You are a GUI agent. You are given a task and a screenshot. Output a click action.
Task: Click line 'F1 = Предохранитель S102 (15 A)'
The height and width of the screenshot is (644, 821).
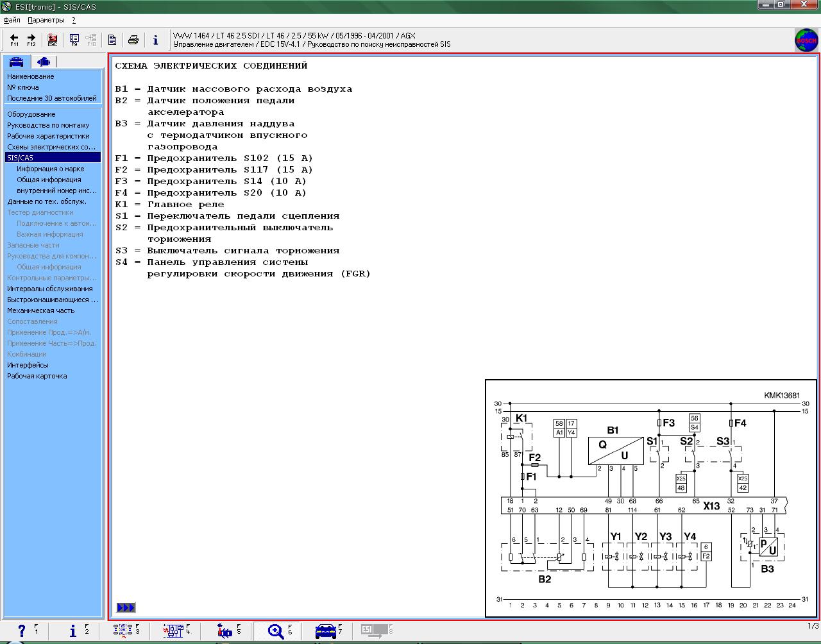pos(214,158)
